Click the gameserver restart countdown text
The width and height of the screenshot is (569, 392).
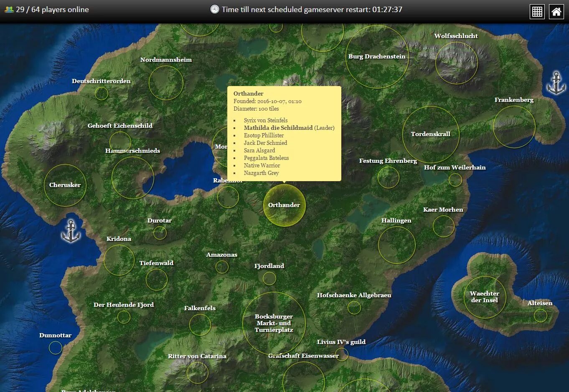click(312, 9)
